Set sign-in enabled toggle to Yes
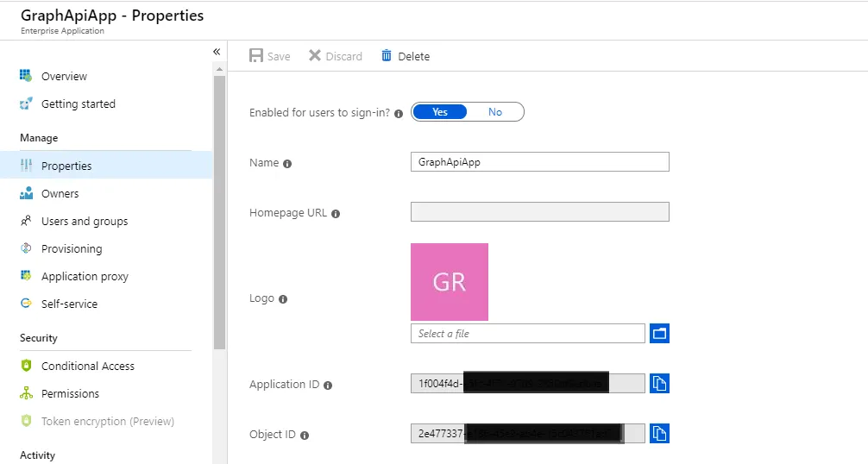Screen dimensions: 868x464 pyautogui.click(x=440, y=112)
